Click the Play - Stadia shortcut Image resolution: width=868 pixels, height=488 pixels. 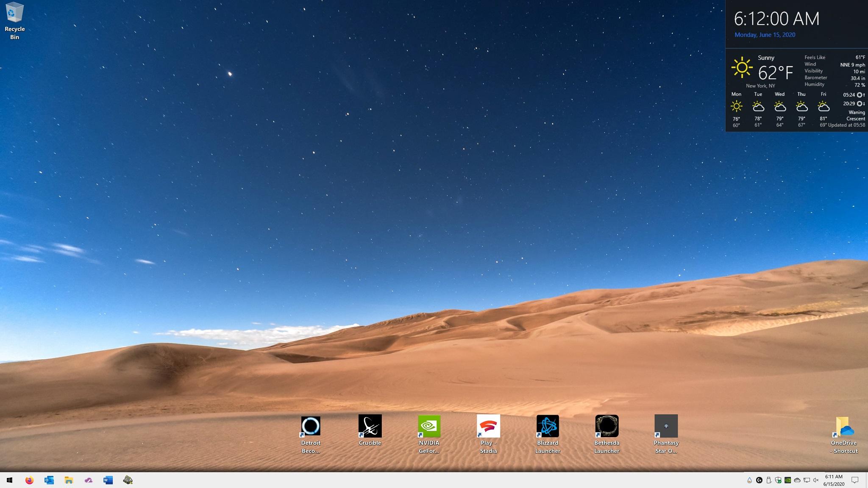(x=488, y=426)
